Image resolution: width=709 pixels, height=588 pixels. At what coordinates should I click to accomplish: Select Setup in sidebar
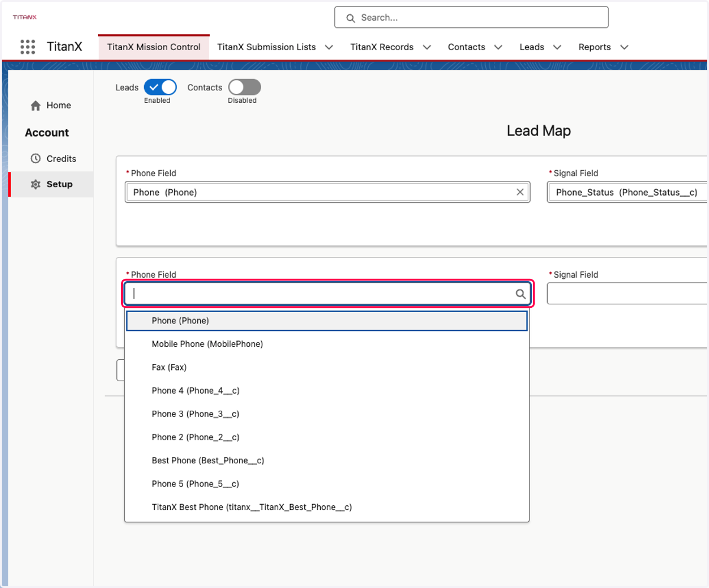51,184
